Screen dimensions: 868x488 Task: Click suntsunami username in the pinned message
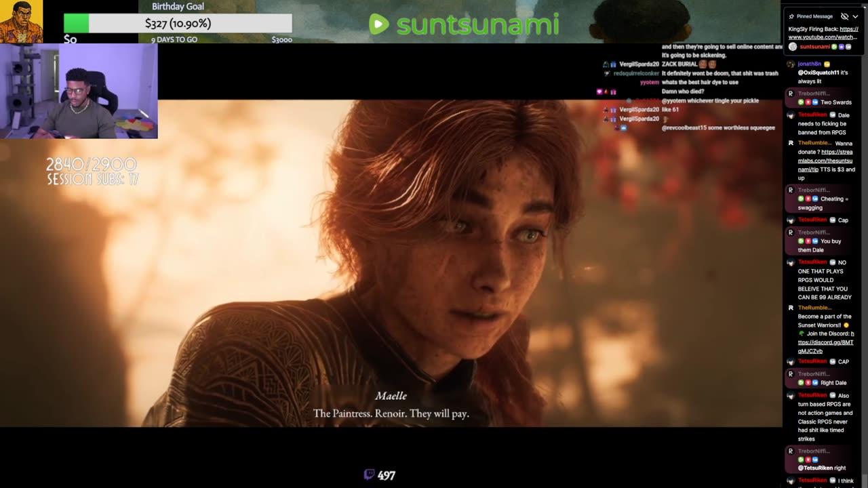(x=814, y=47)
